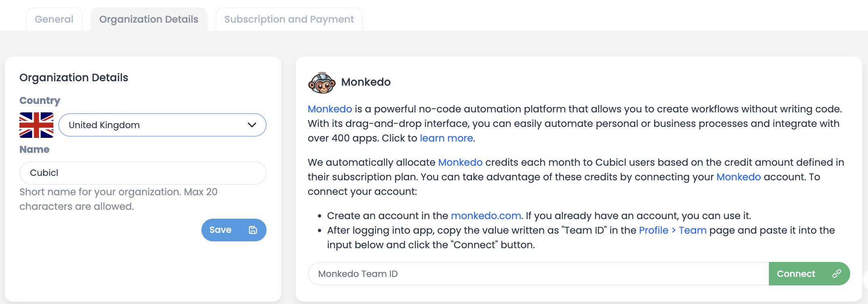Viewport: 868px width, 304px height.
Task: Follow the "learn more" link
Action: pos(446,138)
